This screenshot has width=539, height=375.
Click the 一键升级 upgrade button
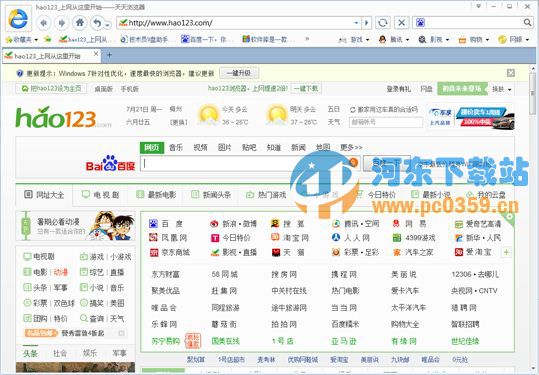(x=239, y=73)
